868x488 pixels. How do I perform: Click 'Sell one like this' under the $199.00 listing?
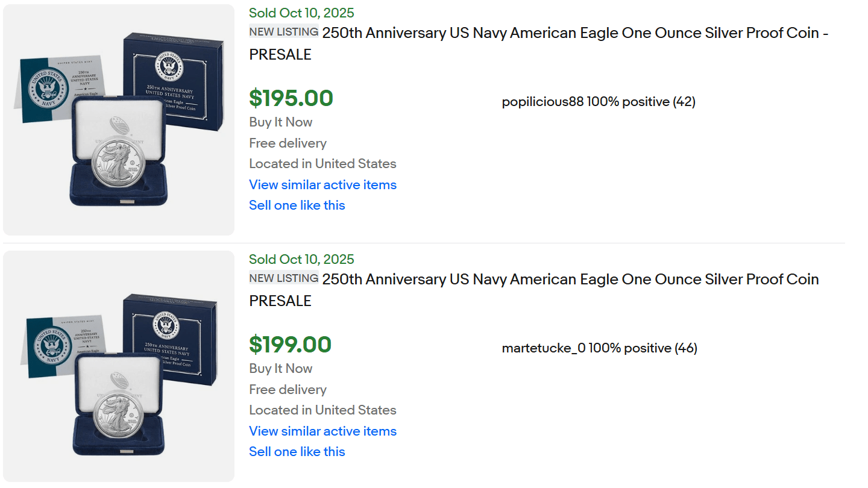pos(297,452)
